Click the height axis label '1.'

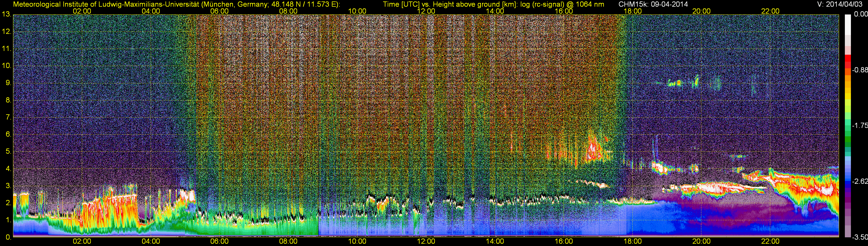[x=8, y=220]
